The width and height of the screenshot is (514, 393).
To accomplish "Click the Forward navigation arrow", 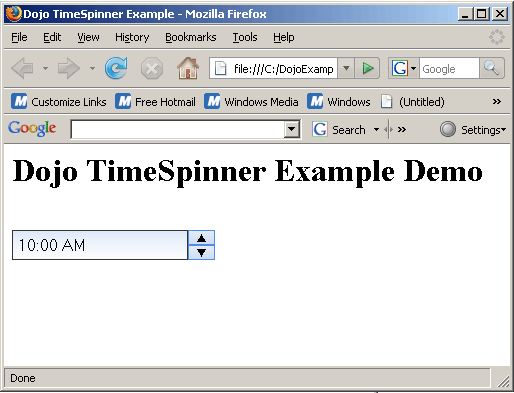I will click(x=68, y=68).
